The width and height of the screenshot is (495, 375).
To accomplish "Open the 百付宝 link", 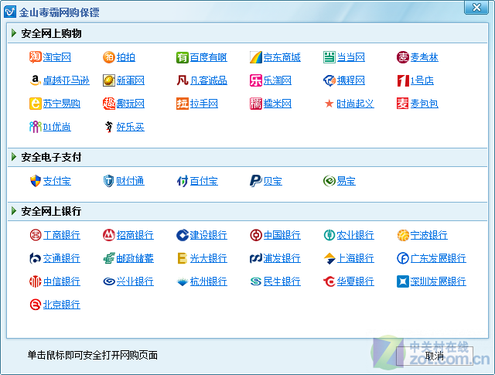I will pyautogui.click(x=204, y=181).
